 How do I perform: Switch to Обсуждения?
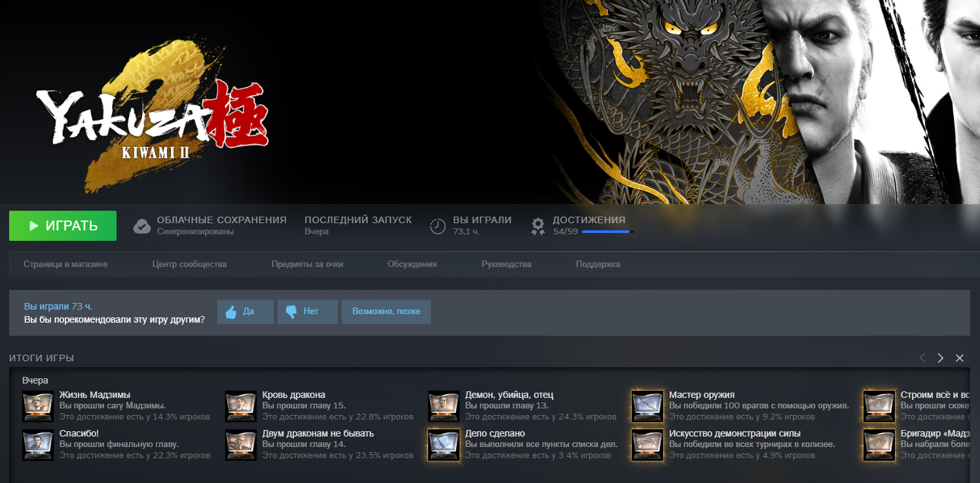pyautogui.click(x=412, y=264)
